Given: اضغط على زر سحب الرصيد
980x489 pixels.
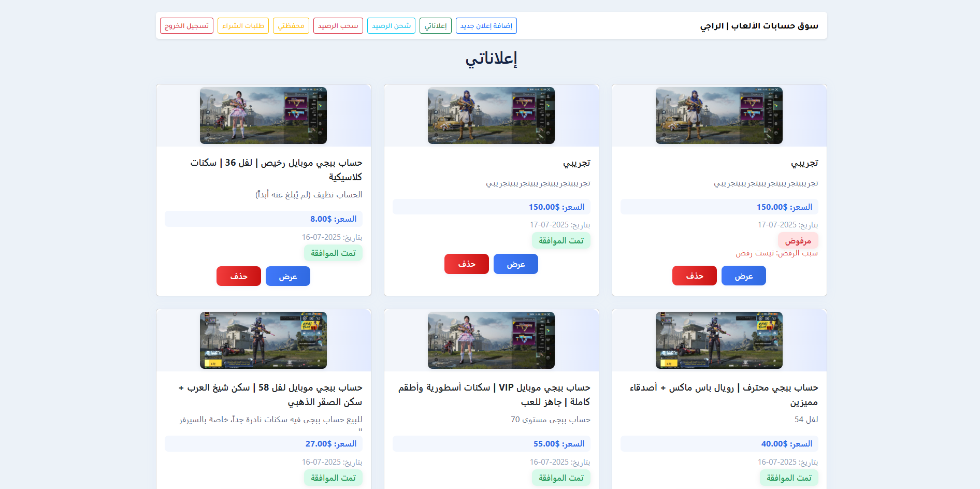Looking at the screenshot, I should [x=338, y=25].
